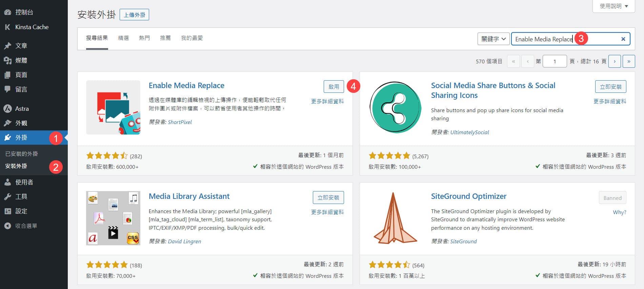Open the Media Library Assistant title link
The height and width of the screenshot is (289, 644).
pos(189,196)
